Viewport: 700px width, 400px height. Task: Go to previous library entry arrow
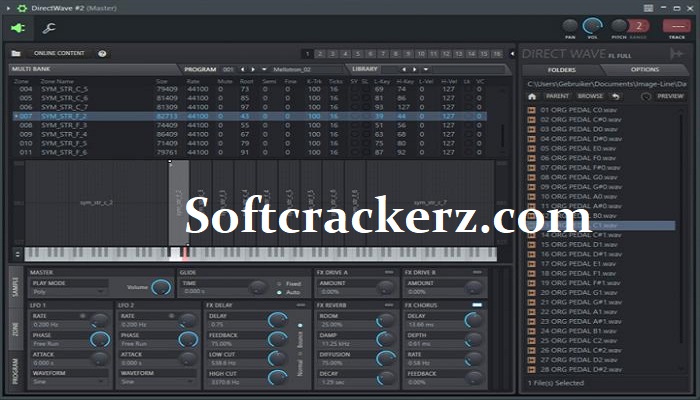[x=404, y=69]
